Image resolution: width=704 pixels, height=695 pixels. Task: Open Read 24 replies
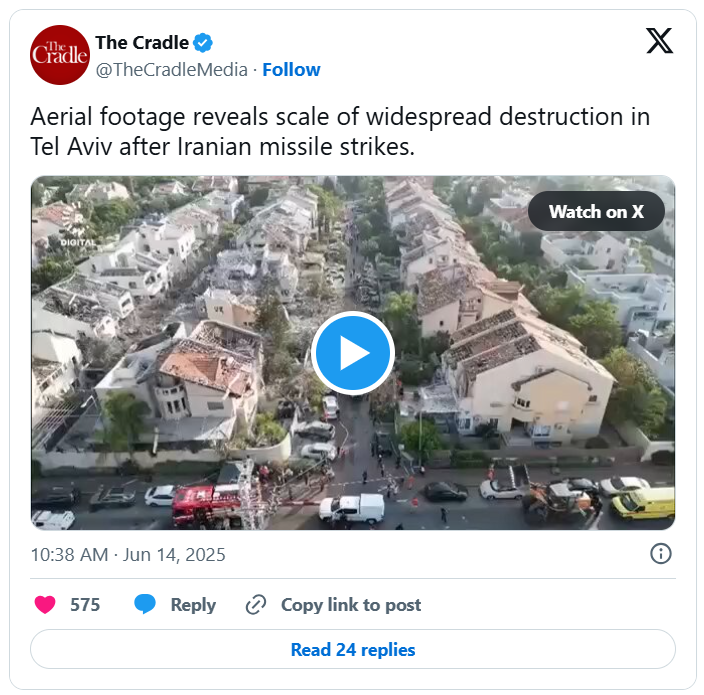[353, 649]
